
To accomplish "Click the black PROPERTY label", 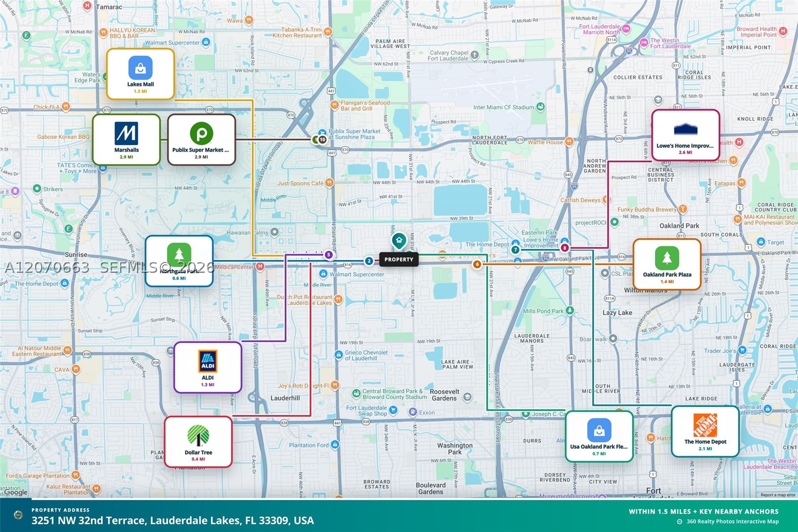I will tap(399, 260).
